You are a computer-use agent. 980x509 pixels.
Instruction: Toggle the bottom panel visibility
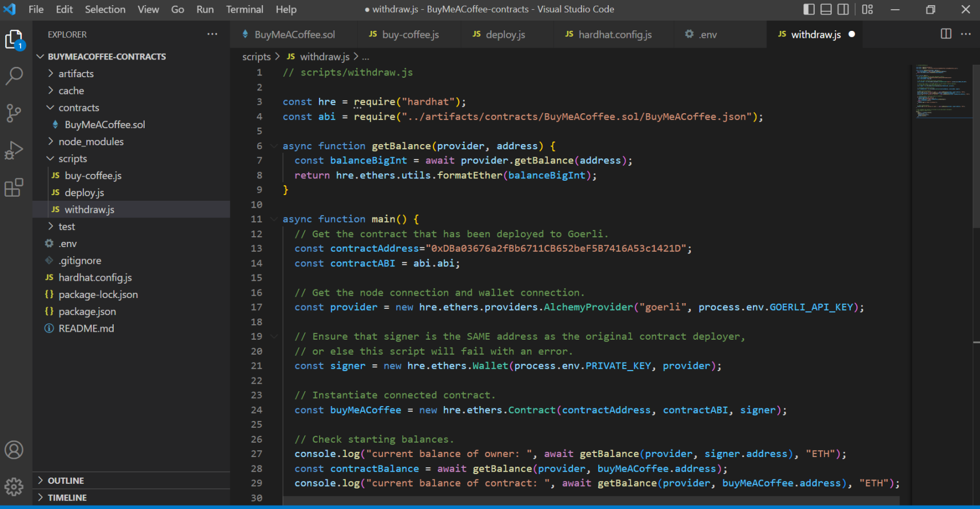(x=826, y=9)
